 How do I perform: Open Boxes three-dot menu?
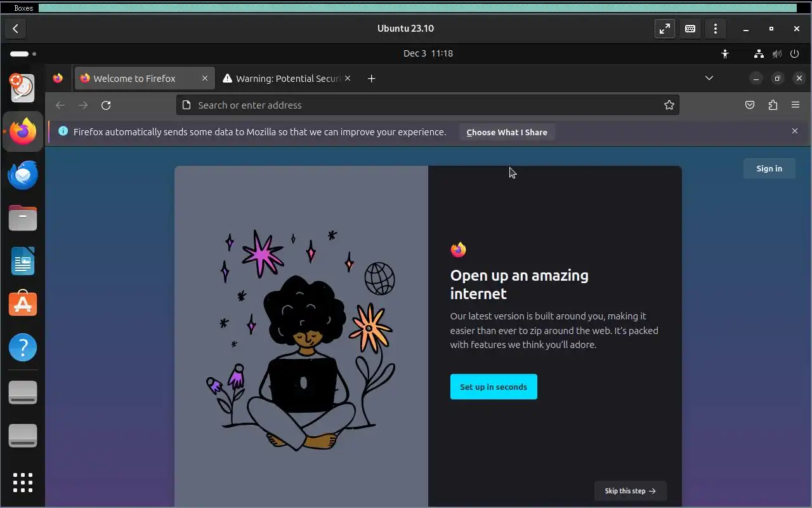click(x=716, y=29)
